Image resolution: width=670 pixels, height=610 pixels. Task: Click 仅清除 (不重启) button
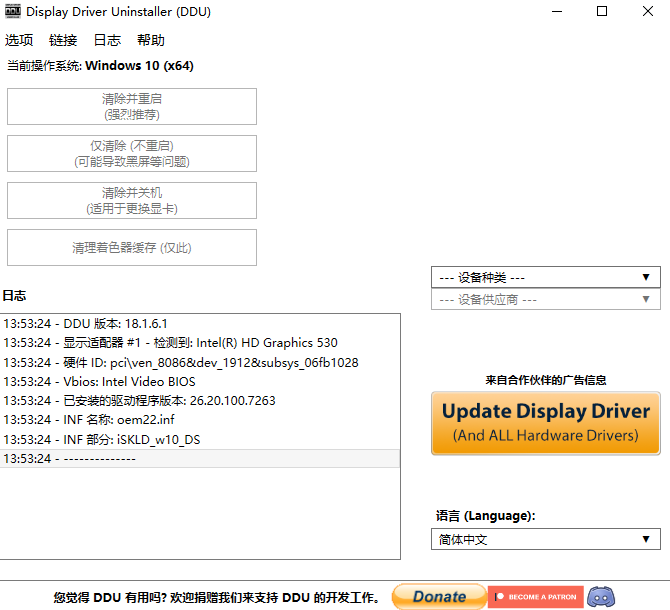pyautogui.click(x=132, y=153)
